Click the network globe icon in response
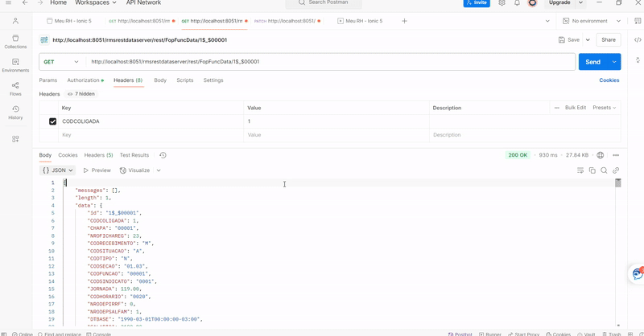This screenshot has height=336, width=644. [600, 155]
